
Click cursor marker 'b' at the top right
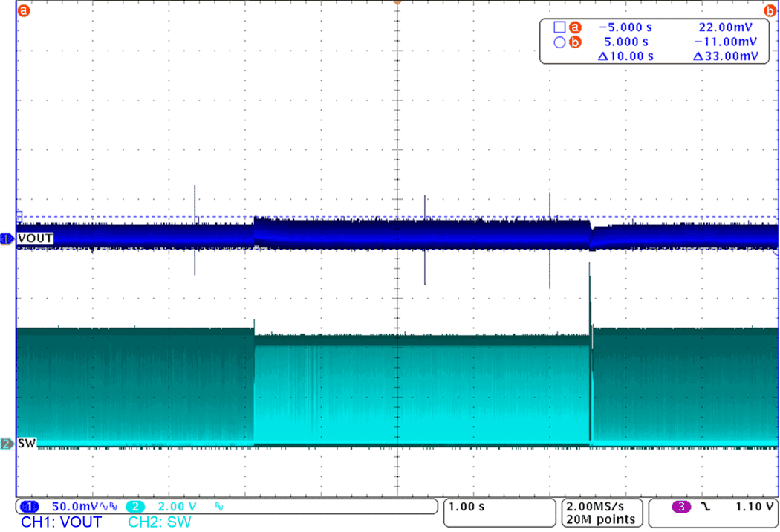pos(769,10)
